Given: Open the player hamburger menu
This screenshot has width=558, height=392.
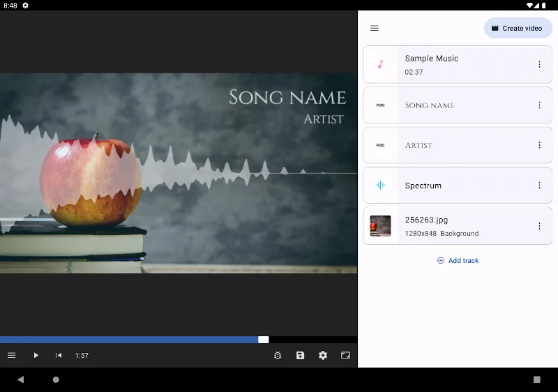Looking at the screenshot, I should [x=11, y=355].
